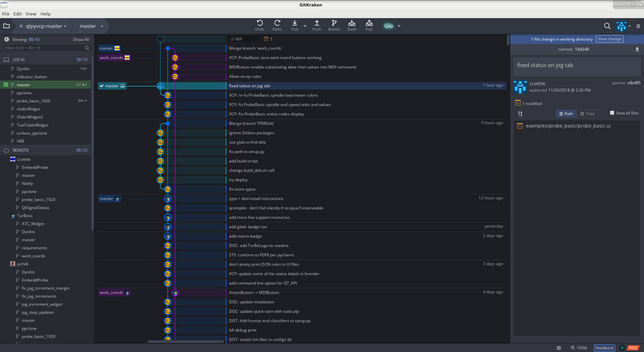Switch file list to Tree view
Screen dimensions: 644x352
coord(587,114)
